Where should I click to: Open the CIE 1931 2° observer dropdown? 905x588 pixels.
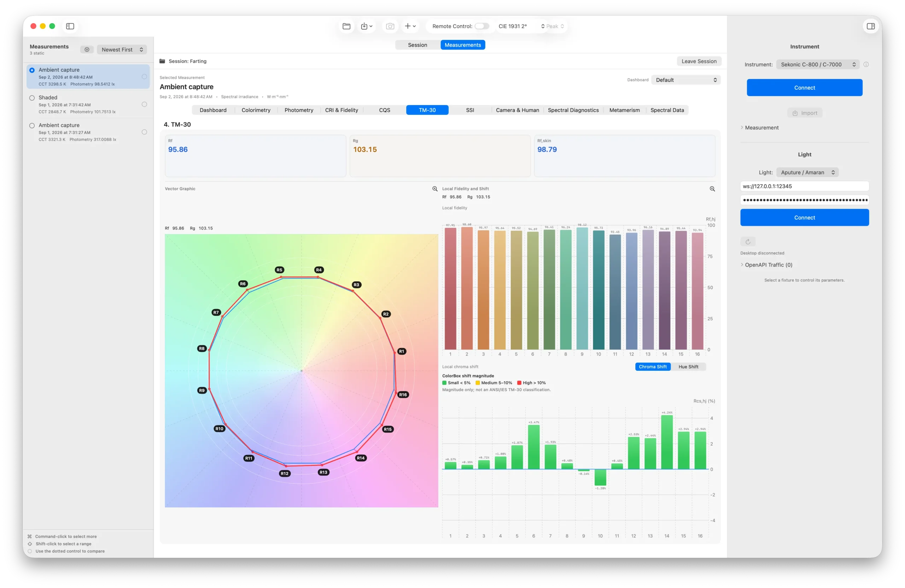click(521, 26)
